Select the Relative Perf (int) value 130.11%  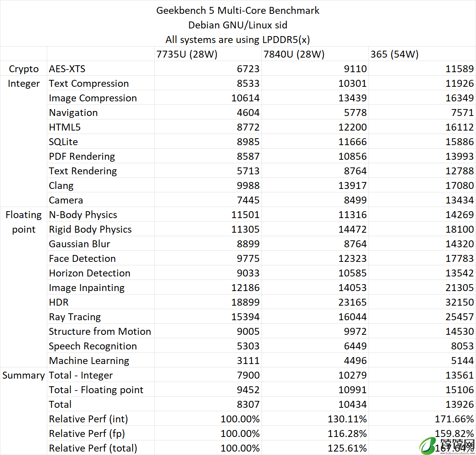[x=347, y=419]
